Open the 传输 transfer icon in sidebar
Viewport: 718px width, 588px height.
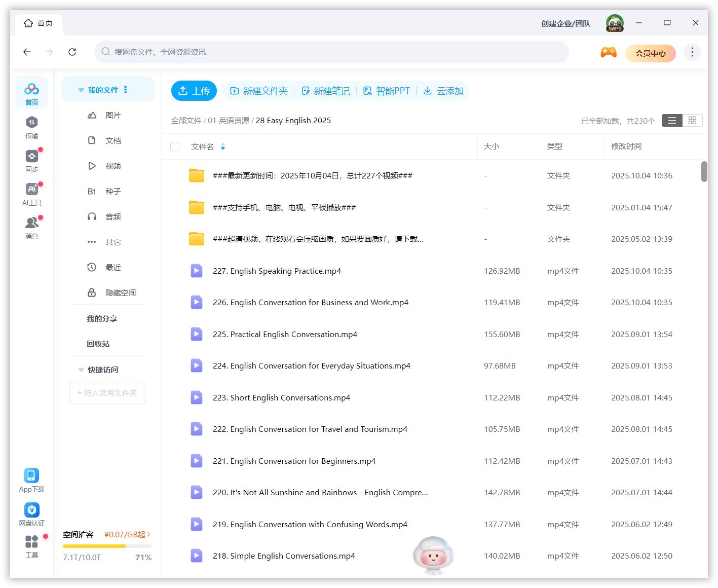[31, 123]
